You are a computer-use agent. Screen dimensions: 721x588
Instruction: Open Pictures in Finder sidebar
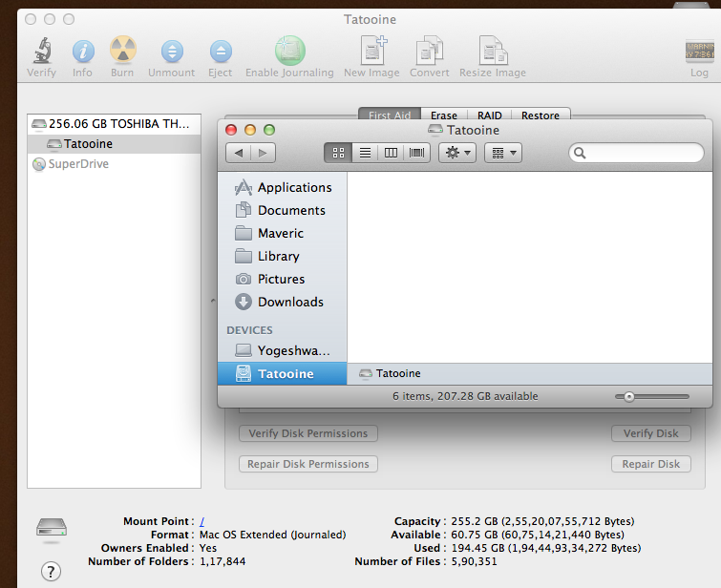pos(283,279)
